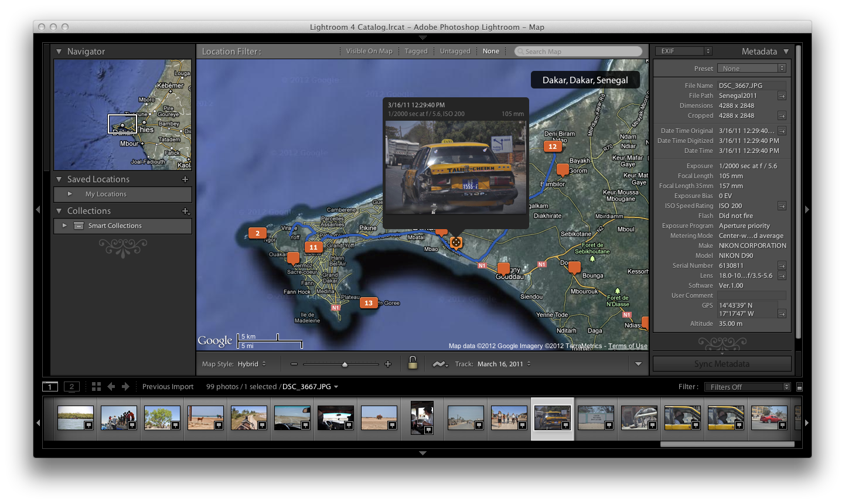Open the Preset None dropdown
845x504 pixels.
pyautogui.click(x=752, y=69)
